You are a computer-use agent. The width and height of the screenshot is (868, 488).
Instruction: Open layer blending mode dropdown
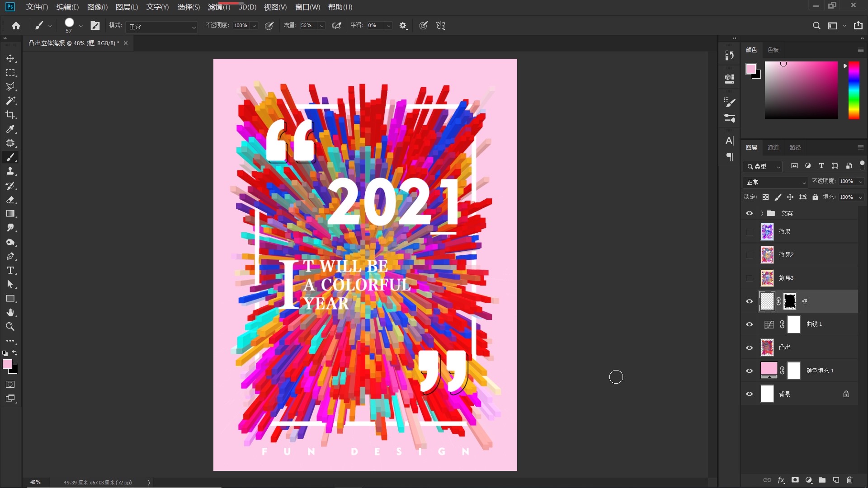[x=775, y=182]
